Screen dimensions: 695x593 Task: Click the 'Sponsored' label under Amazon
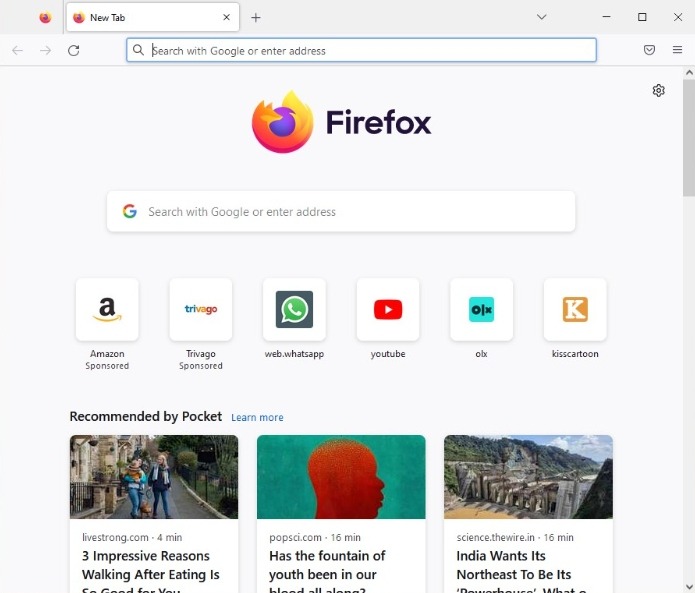107,366
